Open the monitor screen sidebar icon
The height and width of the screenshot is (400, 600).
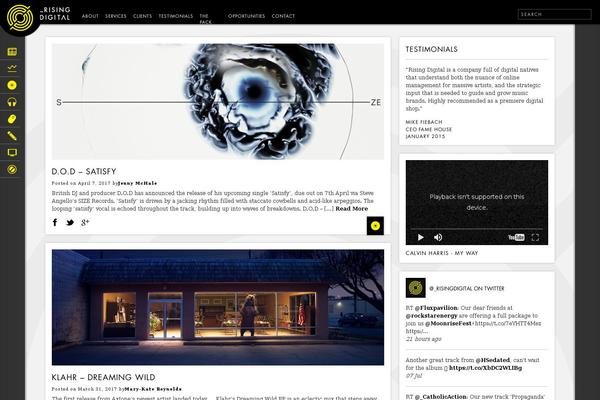point(12,153)
